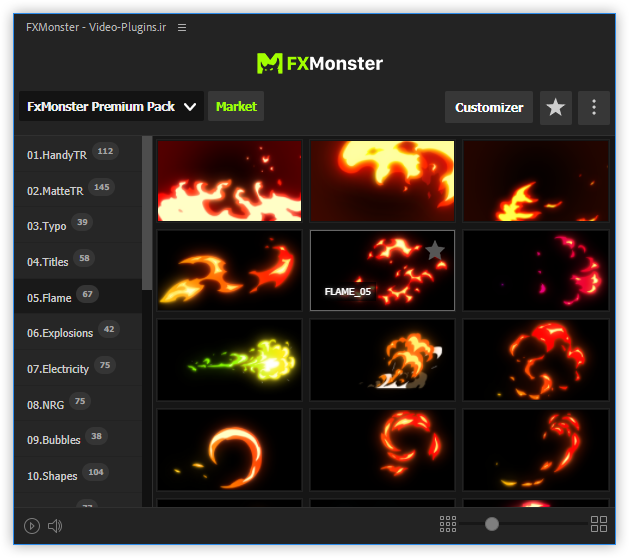This screenshot has height=558, width=629.
Task: Switch to the large grid view icon
Action: [x=599, y=524]
